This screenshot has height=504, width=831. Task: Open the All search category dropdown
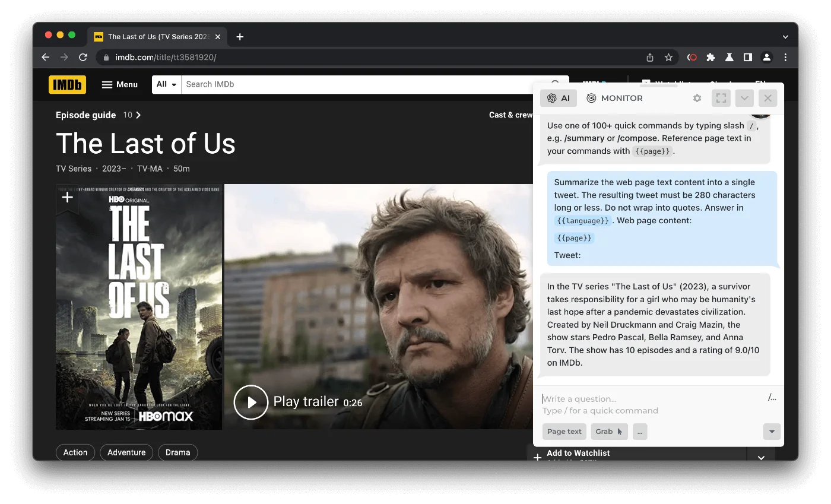[167, 84]
